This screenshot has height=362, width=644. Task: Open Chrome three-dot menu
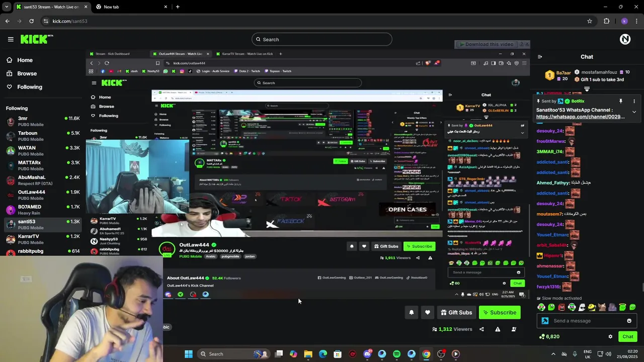[637, 21]
